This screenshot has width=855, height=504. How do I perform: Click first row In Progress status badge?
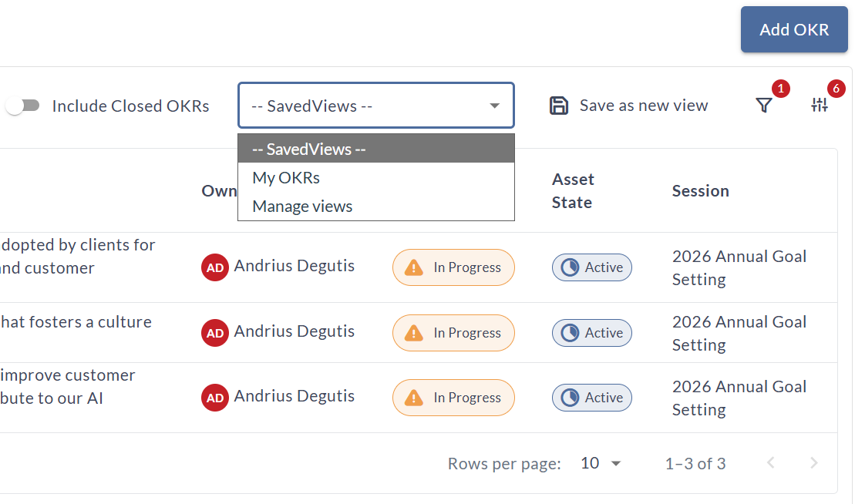pyautogui.click(x=453, y=267)
